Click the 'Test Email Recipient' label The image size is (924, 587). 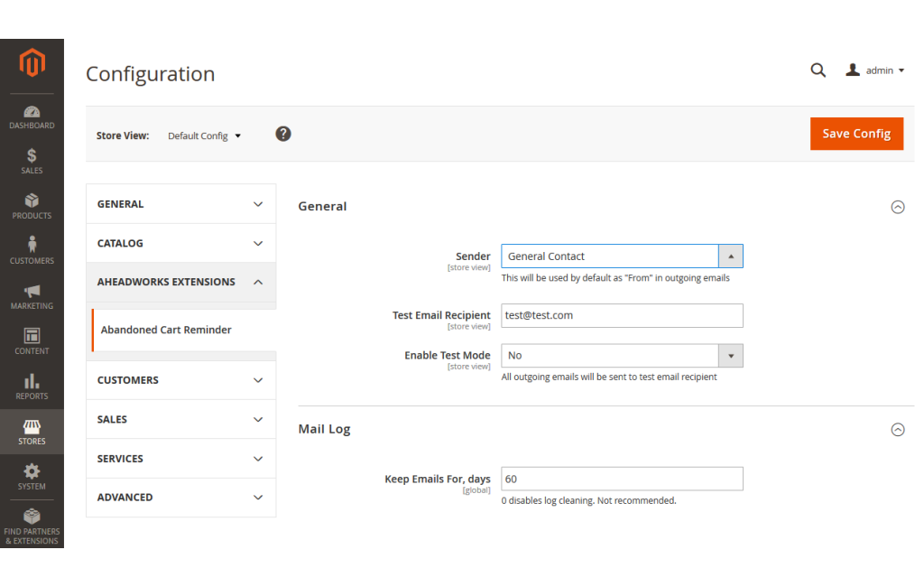tap(441, 315)
